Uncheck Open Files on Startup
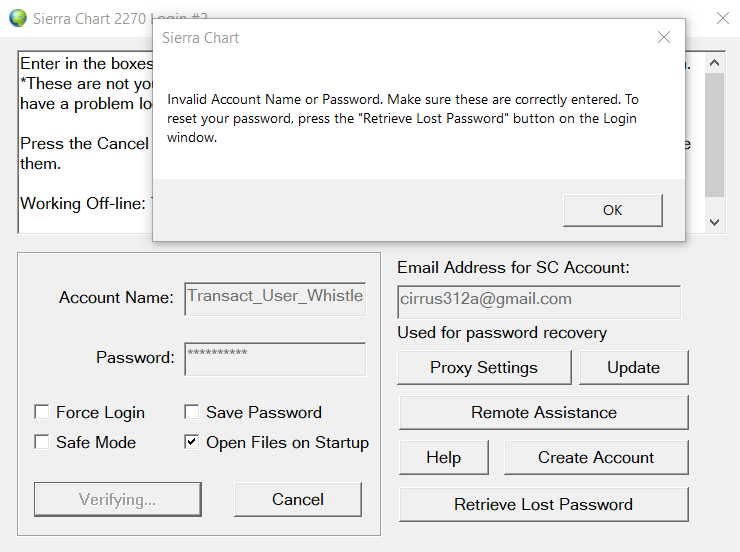This screenshot has height=552, width=740. coord(192,442)
